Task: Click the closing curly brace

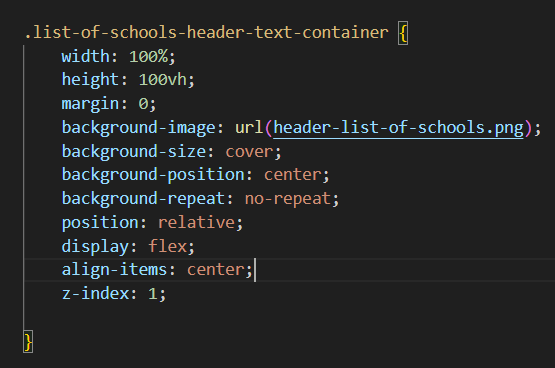Action: [x=28, y=342]
